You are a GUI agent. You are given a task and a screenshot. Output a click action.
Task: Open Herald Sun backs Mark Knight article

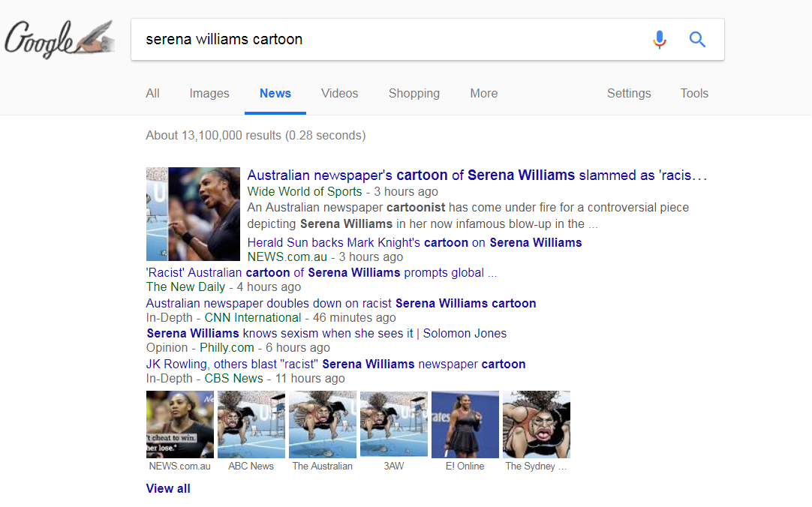click(x=414, y=243)
